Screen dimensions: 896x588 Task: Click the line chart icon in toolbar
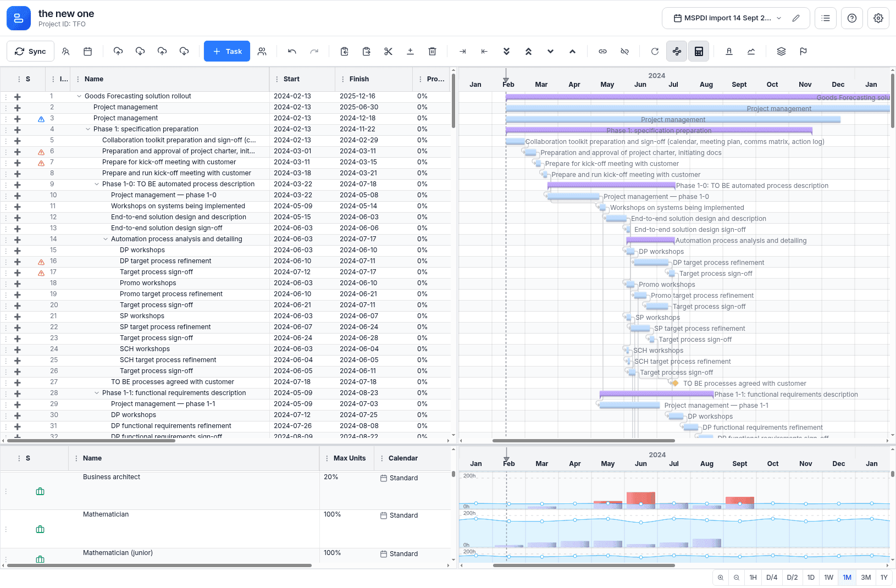pyautogui.click(x=751, y=51)
